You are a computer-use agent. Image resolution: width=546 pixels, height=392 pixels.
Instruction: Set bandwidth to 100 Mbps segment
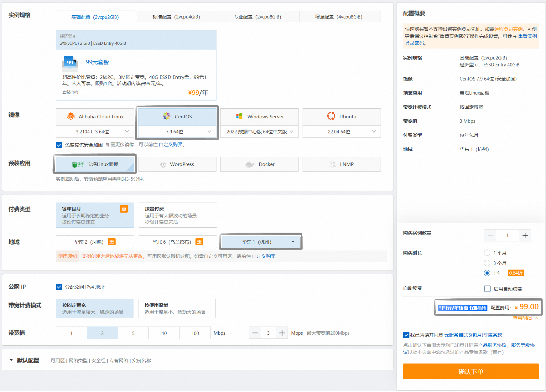[x=195, y=333]
